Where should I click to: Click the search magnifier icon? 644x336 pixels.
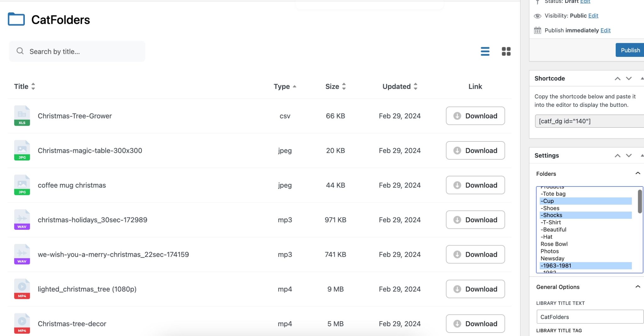[20, 51]
